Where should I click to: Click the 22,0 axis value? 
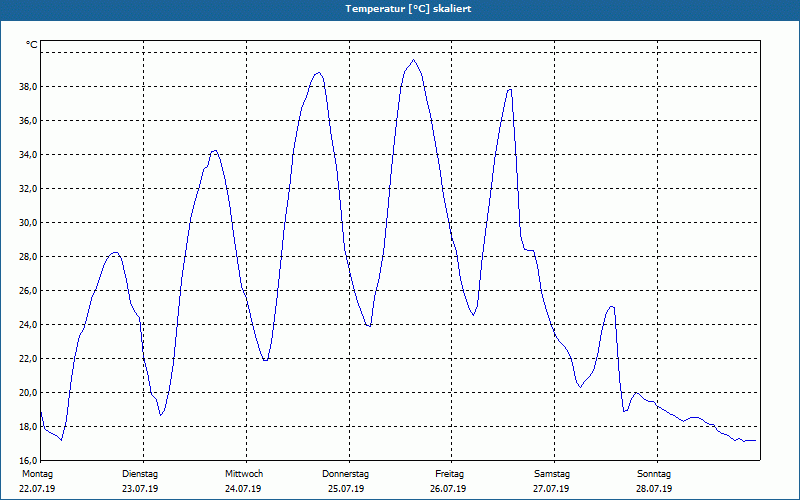tap(28, 359)
